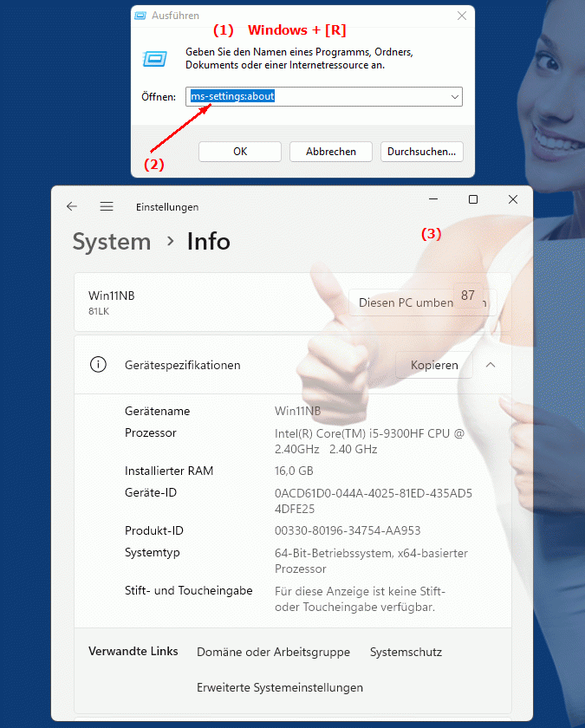Open the Systemschutz link
The width and height of the screenshot is (585, 728).
406,653
